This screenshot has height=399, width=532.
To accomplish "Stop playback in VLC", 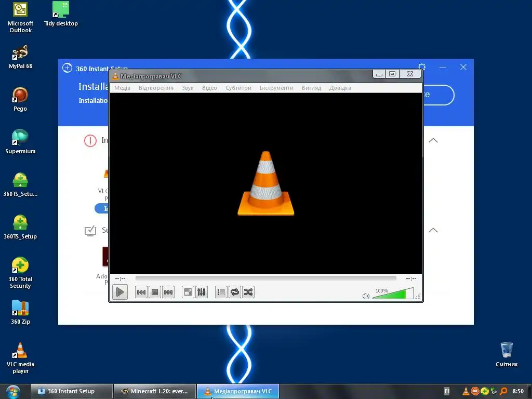I will 155,292.
